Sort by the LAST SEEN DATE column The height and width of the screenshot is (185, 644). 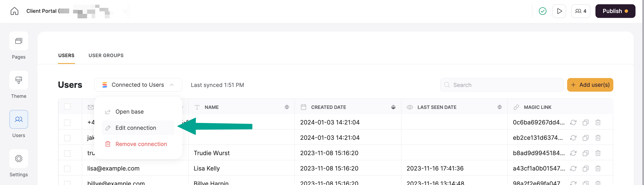499,107
